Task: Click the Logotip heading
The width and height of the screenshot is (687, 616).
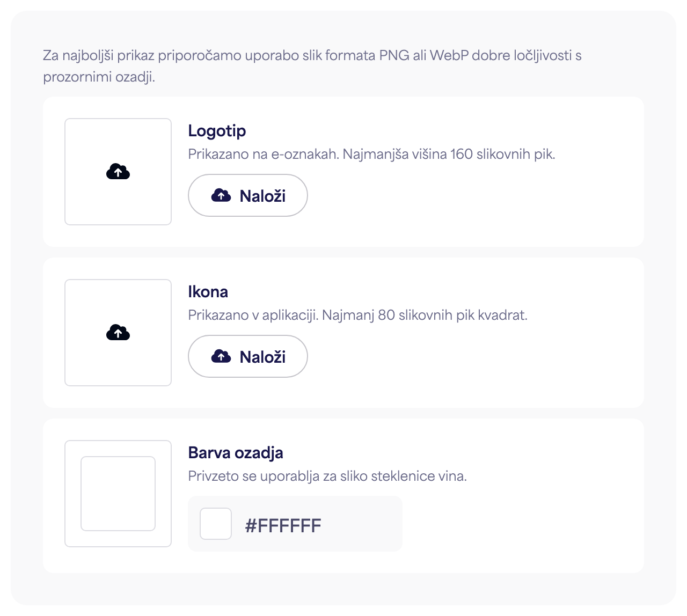Action: click(x=217, y=131)
